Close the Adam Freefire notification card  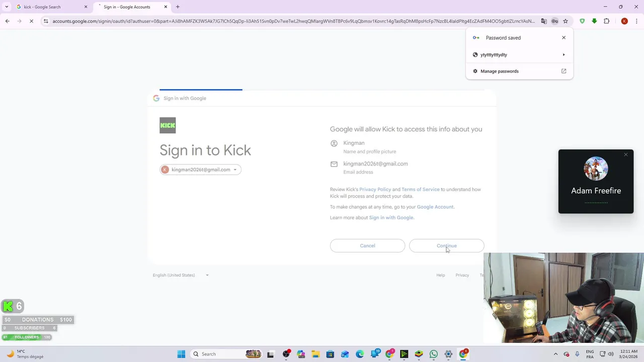[625, 155]
